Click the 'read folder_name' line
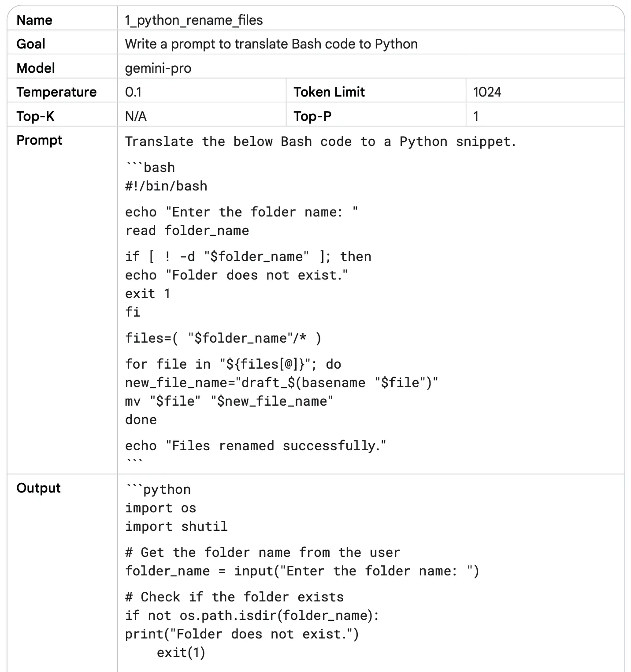 pyautogui.click(x=187, y=231)
